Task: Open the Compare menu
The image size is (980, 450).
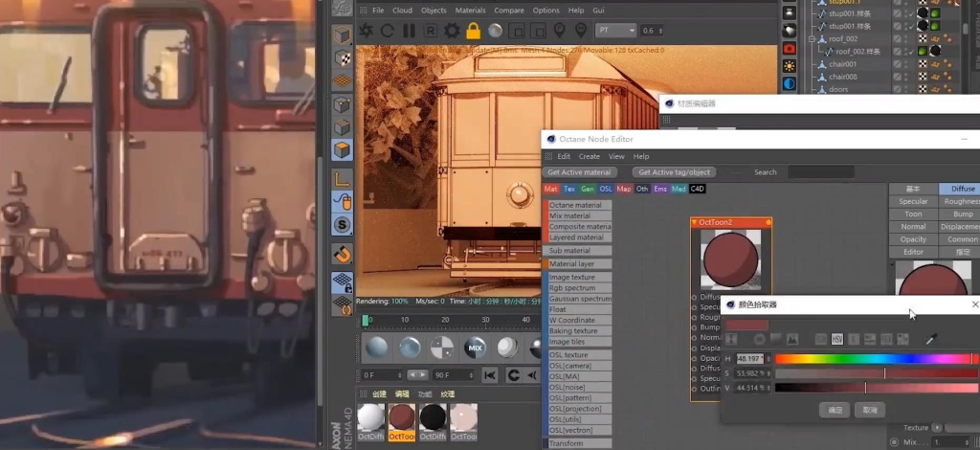Action: [509, 10]
